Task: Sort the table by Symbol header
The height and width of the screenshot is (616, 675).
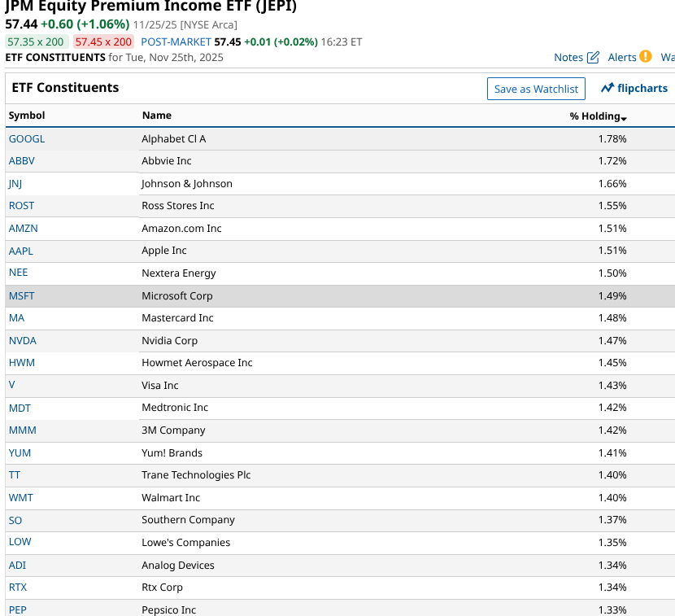Action: [x=27, y=116]
